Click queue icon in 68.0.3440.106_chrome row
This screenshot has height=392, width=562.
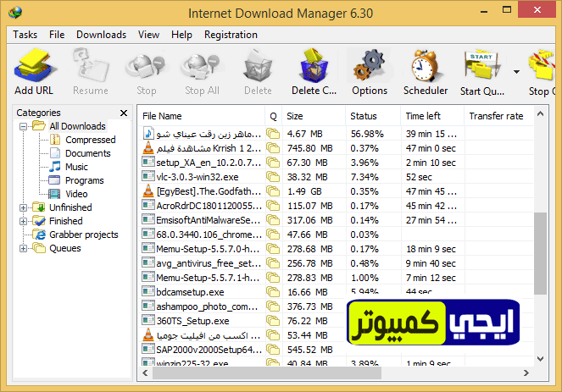point(273,235)
